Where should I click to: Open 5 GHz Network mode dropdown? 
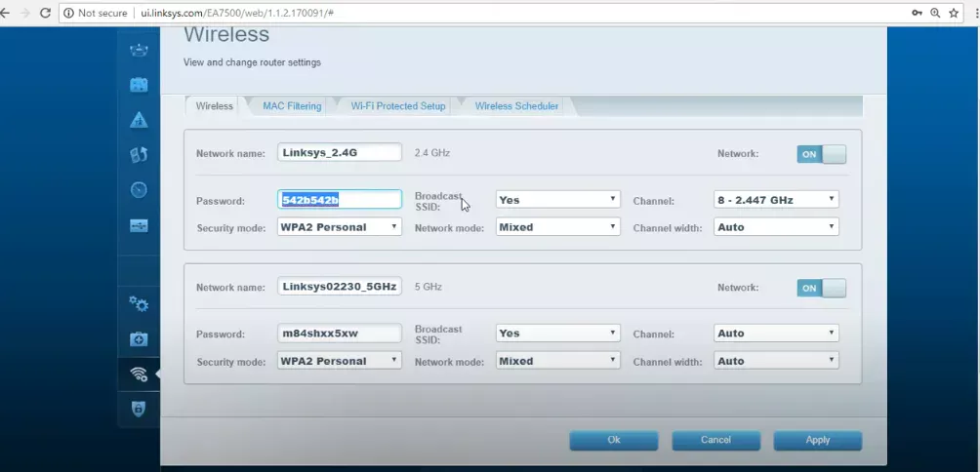(x=557, y=361)
